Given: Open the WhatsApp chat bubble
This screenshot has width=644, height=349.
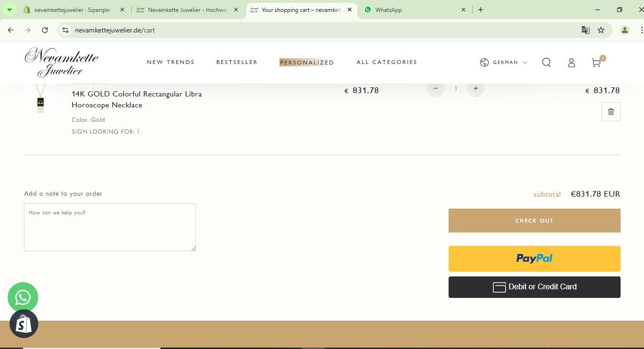Looking at the screenshot, I should tap(23, 297).
